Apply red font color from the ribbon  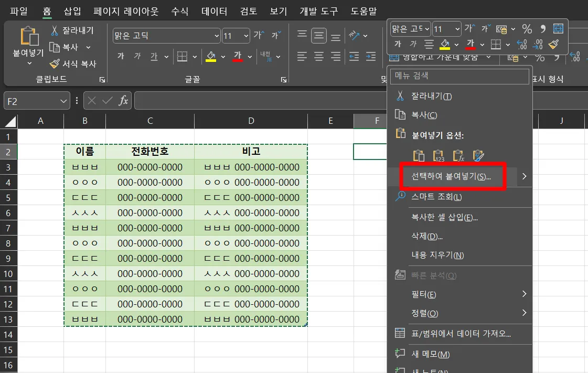click(x=238, y=57)
